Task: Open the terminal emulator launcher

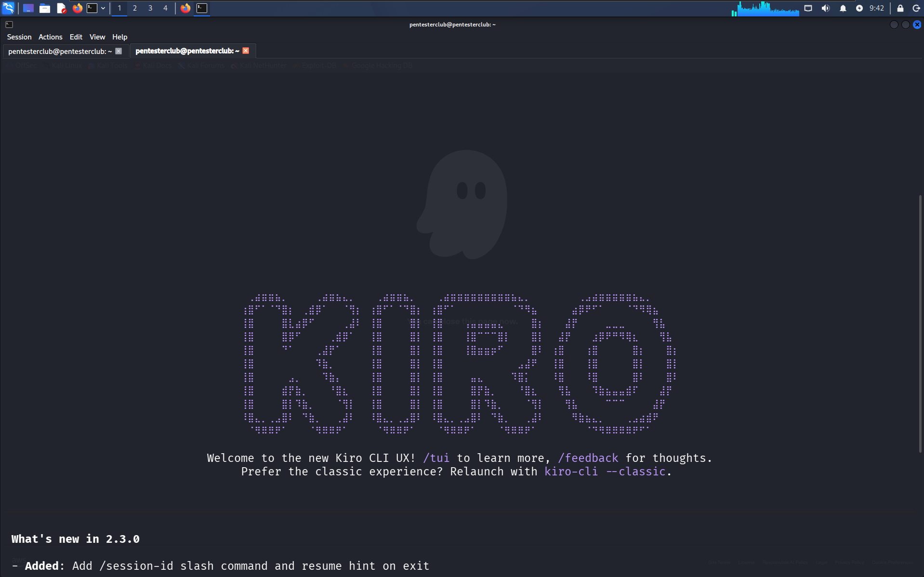Action: coord(92,8)
